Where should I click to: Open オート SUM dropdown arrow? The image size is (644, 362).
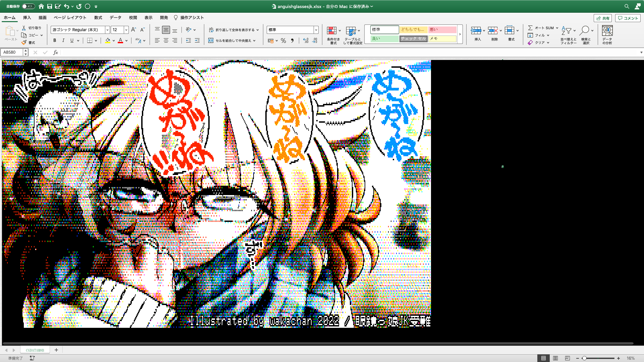click(557, 28)
